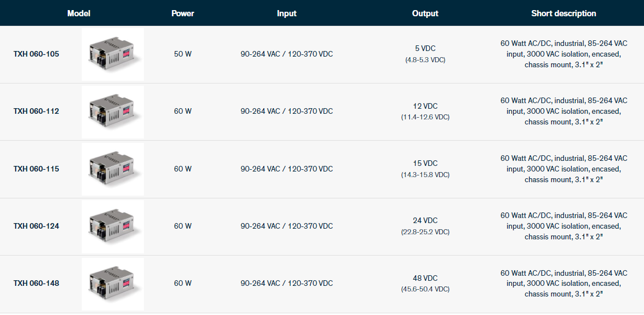Open the TXH 060-105 model link
Screen dimensions: 644x315
point(36,54)
